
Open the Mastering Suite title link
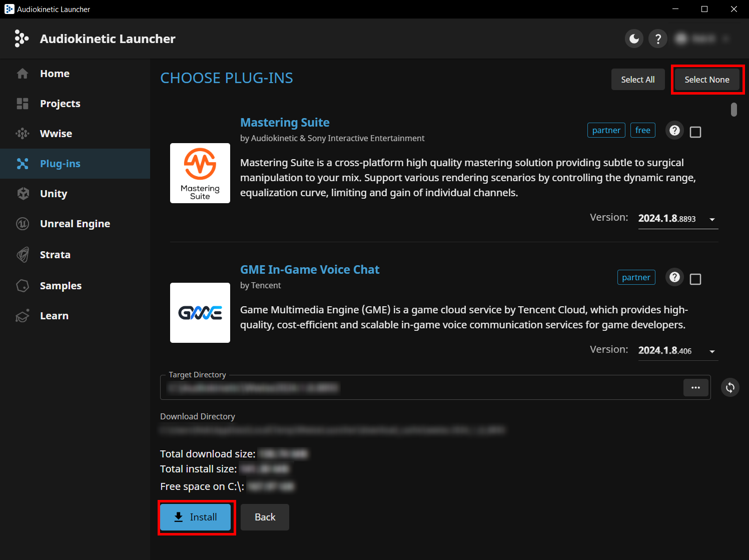pos(285,123)
